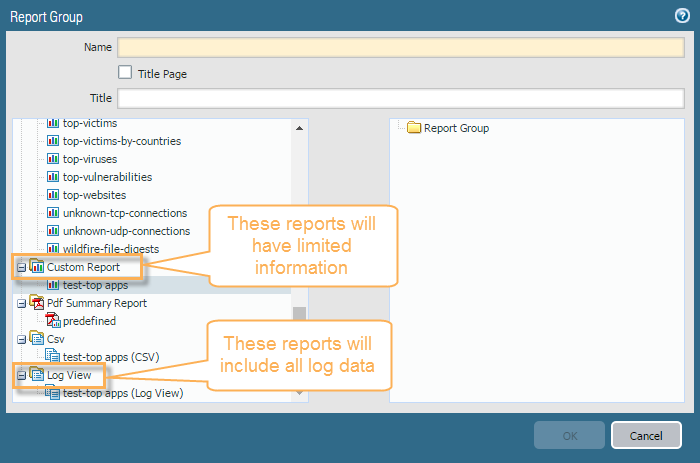
Task: Click the Pdf Summary Report folder icon
Action: (37, 302)
